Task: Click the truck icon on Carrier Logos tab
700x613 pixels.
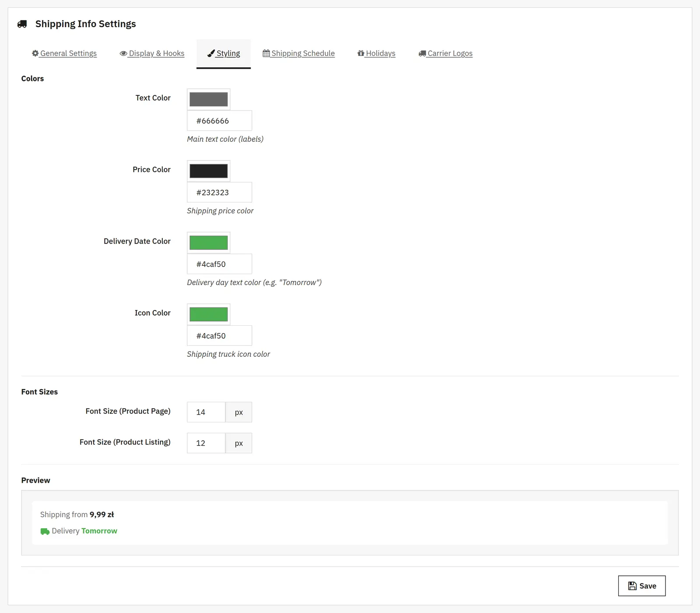Action: pos(422,53)
